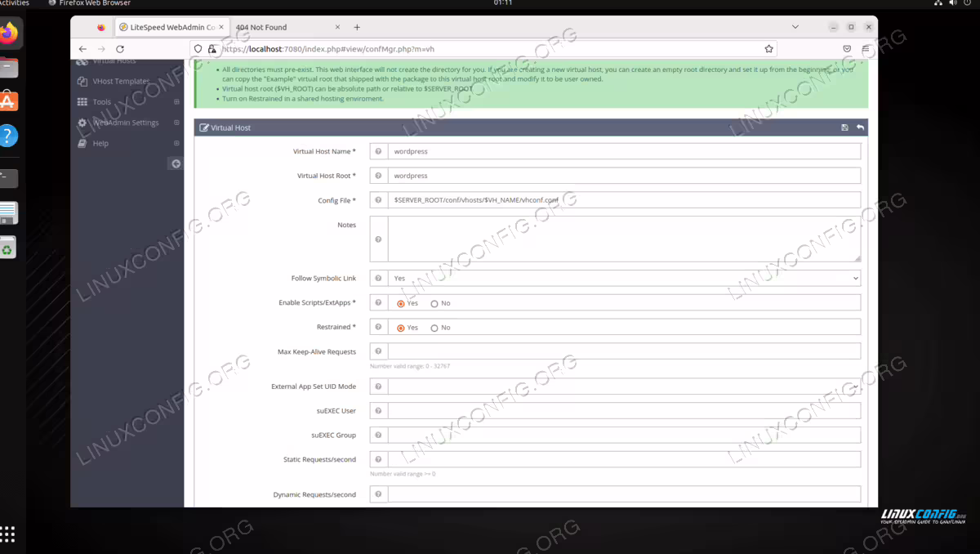
Task: Open help icon for Follow Symbolic Link
Action: pyautogui.click(x=378, y=278)
